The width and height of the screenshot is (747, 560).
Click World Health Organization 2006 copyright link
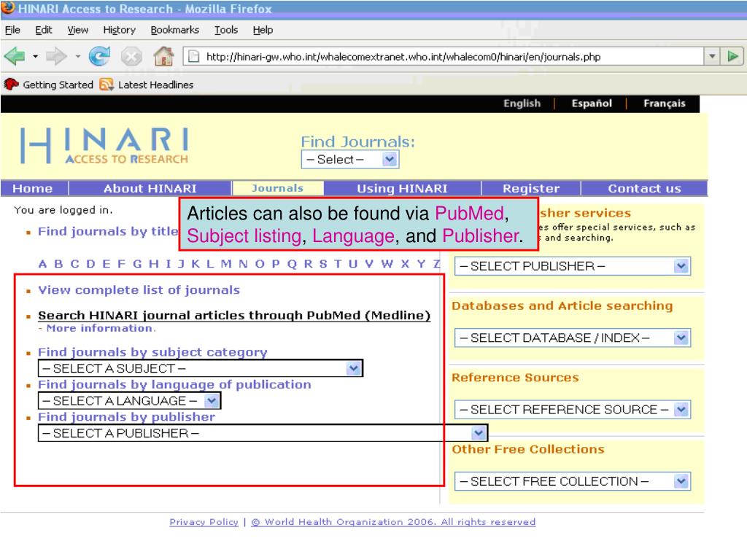393,522
